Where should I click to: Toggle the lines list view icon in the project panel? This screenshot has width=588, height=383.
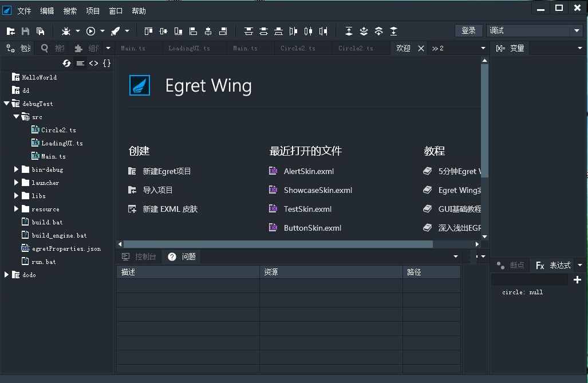(x=80, y=64)
